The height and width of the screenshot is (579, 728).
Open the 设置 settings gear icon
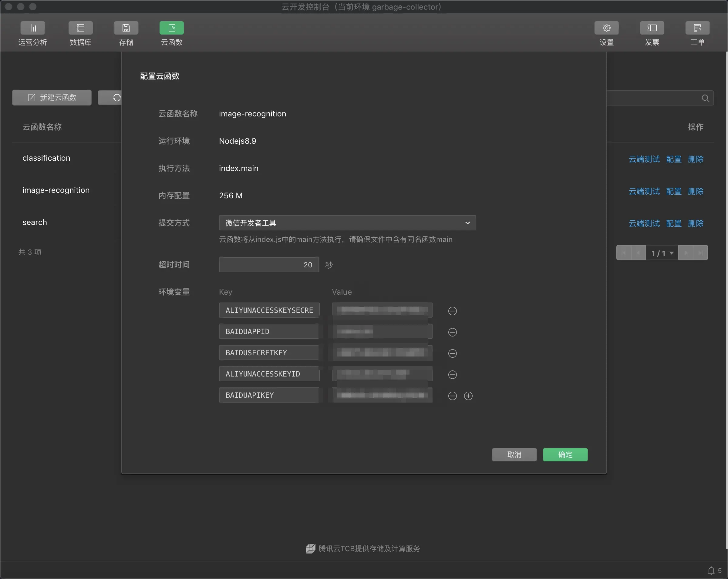[x=606, y=28]
